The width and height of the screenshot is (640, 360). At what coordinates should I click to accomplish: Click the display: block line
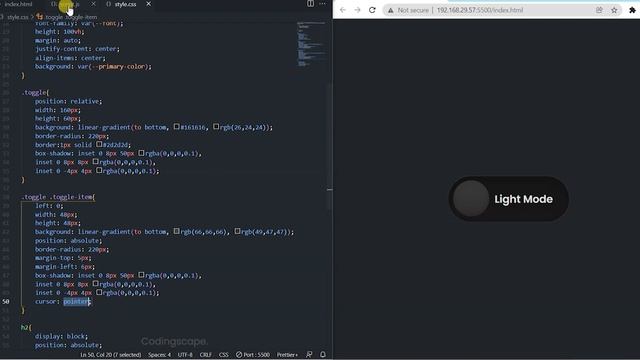click(61, 336)
